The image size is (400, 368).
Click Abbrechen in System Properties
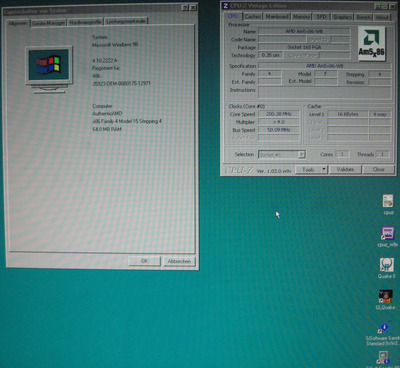point(179,261)
